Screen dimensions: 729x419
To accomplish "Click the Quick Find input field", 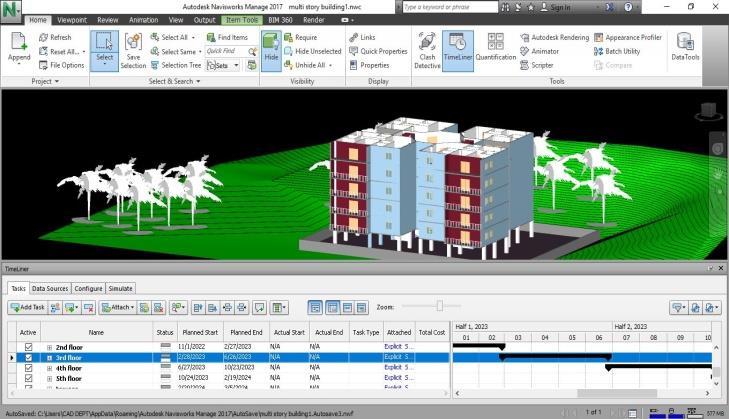I will coord(226,51).
